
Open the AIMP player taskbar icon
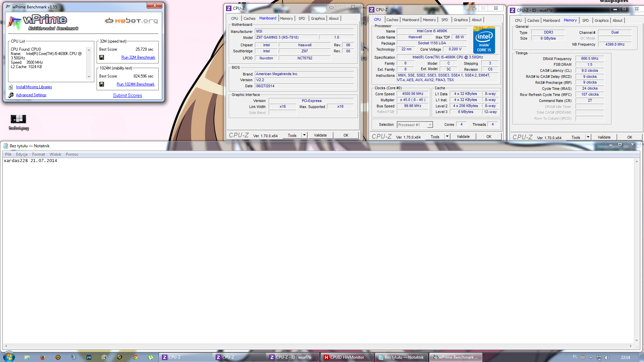tap(58, 357)
